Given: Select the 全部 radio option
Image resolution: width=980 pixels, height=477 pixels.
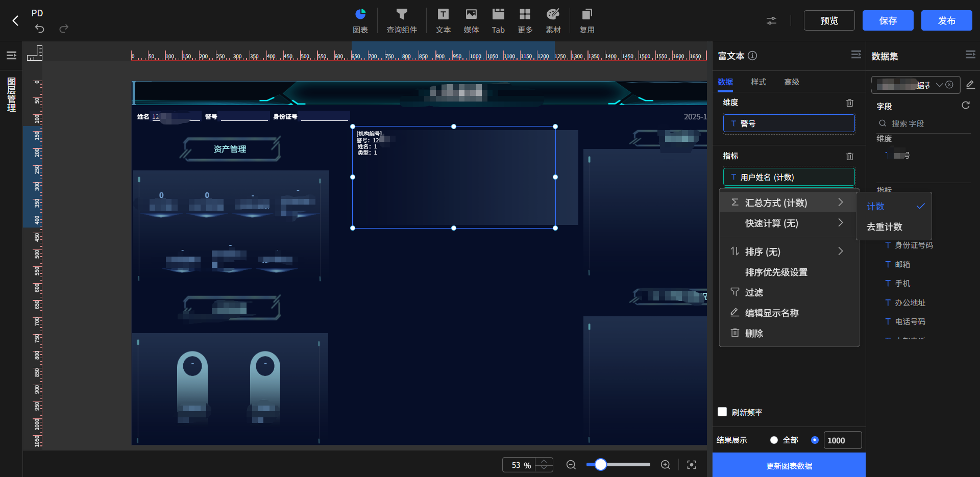Looking at the screenshot, I should click(x=774, y=440).
